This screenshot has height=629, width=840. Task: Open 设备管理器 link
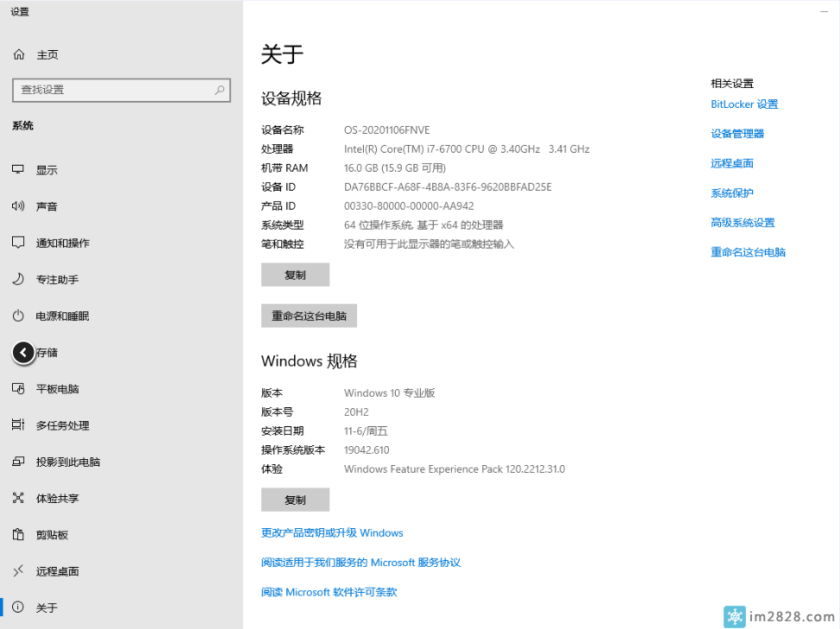737,134
